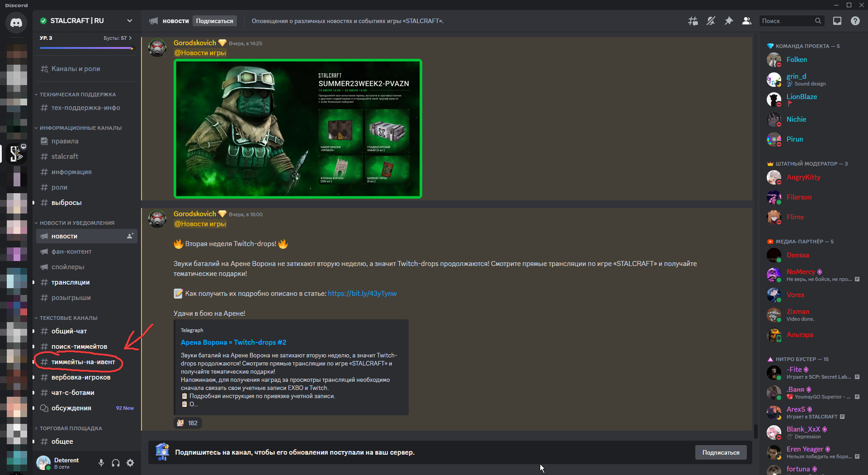This screenshot has height=475, width=868.
Task: Open тиммейты-на-ивент channel
Action: [86, 362]
